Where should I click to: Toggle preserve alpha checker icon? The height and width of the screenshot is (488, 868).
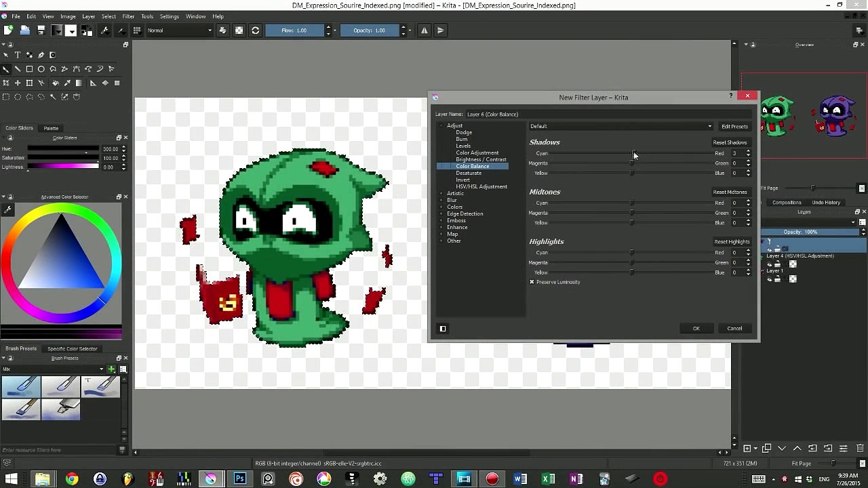(x=239, y=30)
